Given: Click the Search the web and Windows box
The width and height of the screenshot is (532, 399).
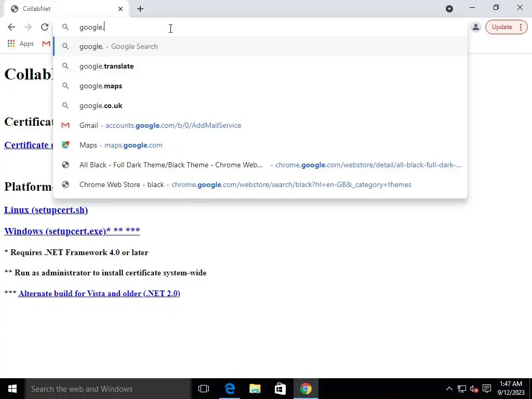Looking at the screenshot, I should point(108,389).
